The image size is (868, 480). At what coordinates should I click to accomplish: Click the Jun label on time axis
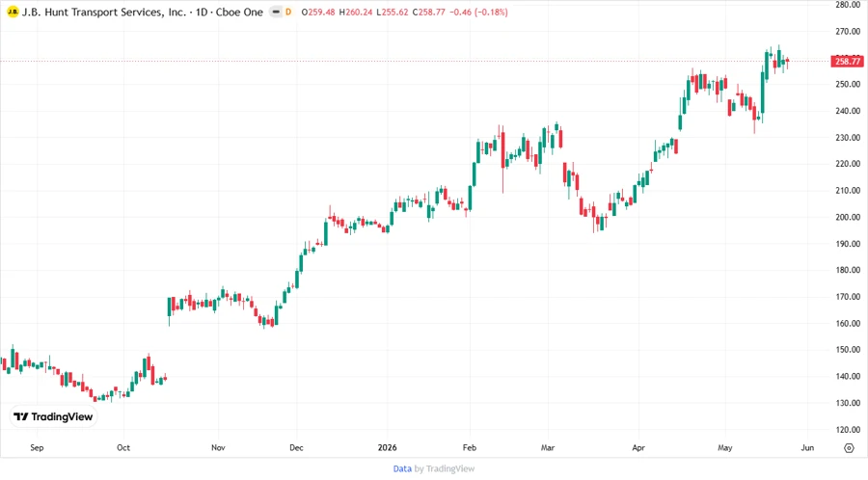tap(807, 448)
